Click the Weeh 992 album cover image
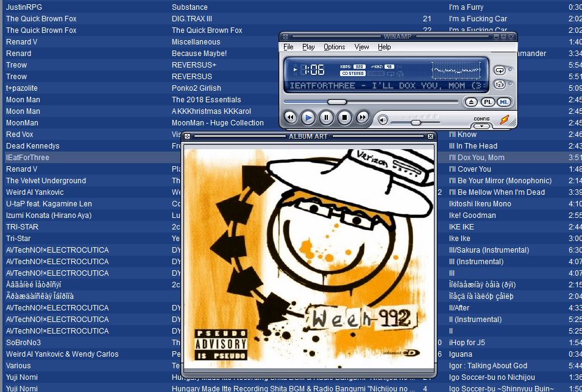 309,258
